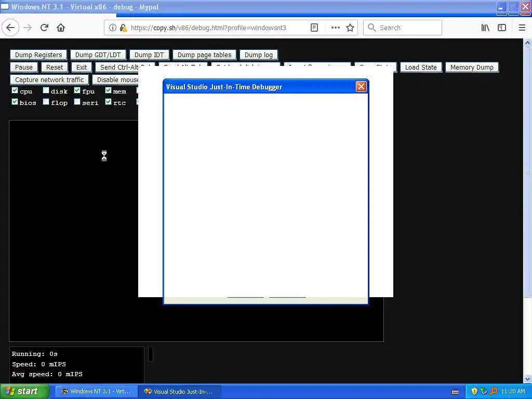Reset the emulator
The height and width of the screenshot is (399, 532).
click(55, 68)
